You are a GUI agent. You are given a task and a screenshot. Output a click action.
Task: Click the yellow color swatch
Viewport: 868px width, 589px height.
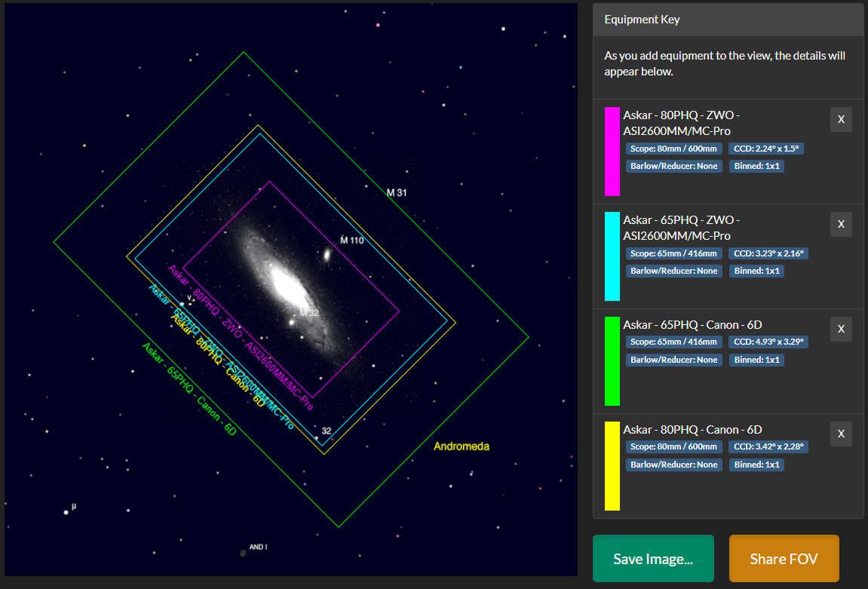tap(612, 466)
